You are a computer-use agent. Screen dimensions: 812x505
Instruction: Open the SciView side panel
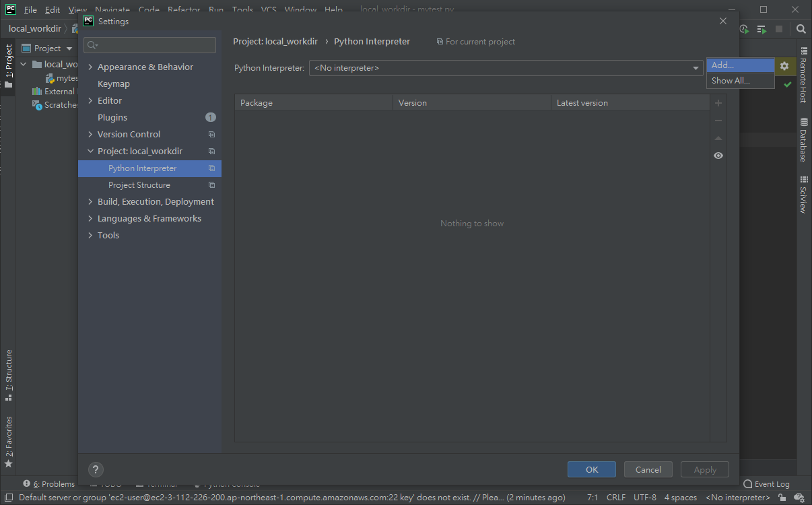pyautogui.click(x=803, y=195)
